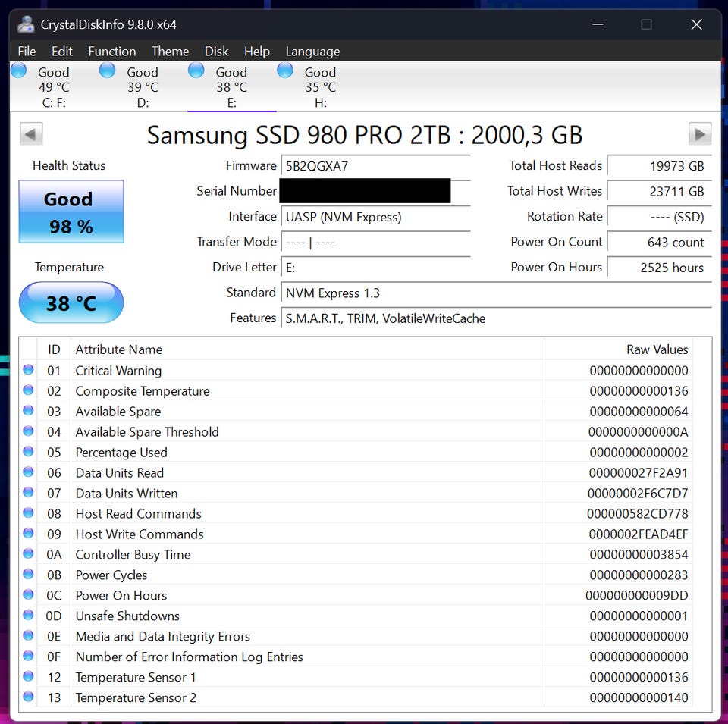Click raw value 000000582CD778
This screenshot has width=728, height=724.
pyautogui.click(x=638, y=514)
